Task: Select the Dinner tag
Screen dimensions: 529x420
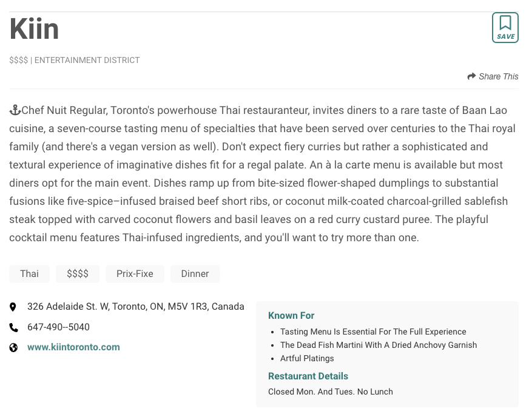Action: [x=195, y=274]
